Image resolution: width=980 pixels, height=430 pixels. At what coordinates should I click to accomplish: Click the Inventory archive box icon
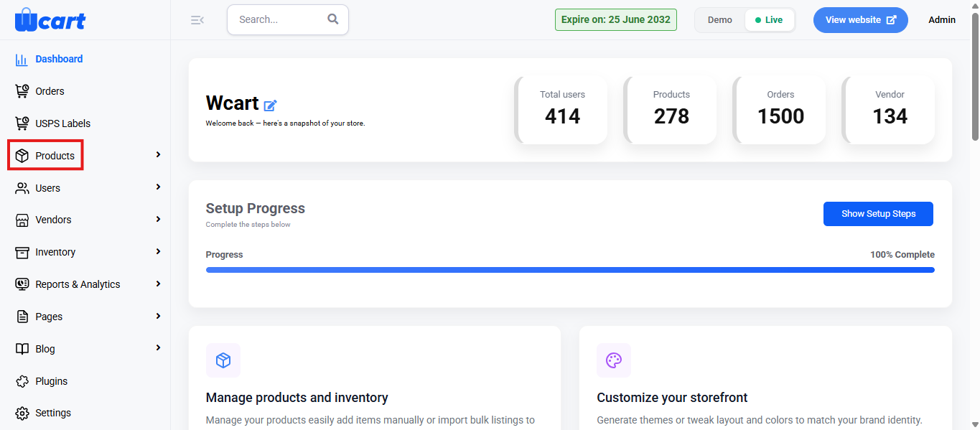point(22,252)
